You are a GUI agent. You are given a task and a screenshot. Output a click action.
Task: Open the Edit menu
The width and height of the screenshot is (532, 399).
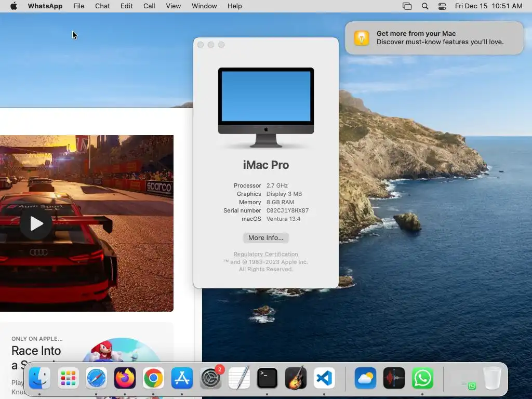point(127,6)
